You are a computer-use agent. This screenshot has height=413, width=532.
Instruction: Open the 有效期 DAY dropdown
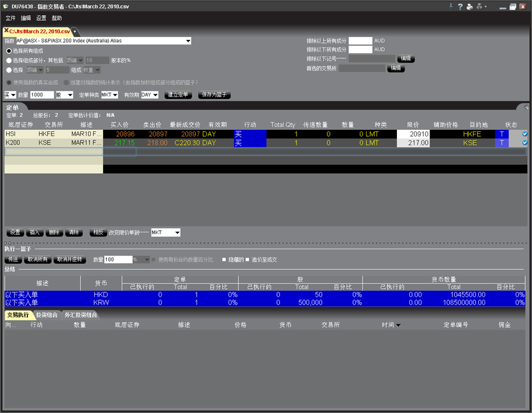click(155, 95)
